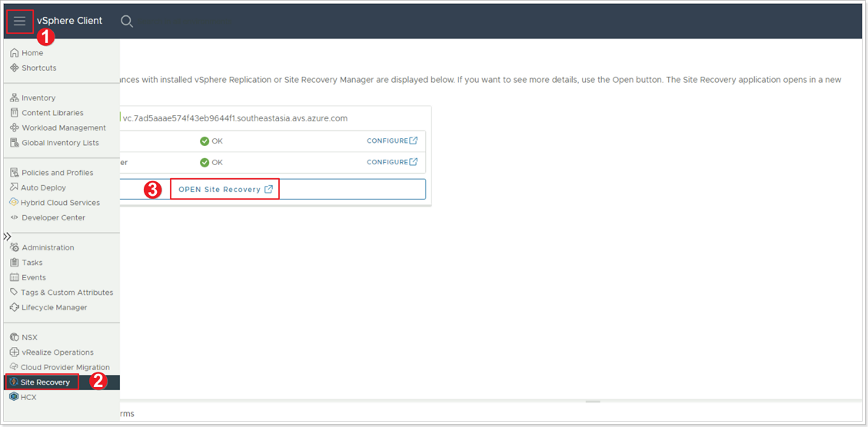868x427 pixels.
Task: Click external-link icon on second CONFIGURE row
Action: pos(414,162)
